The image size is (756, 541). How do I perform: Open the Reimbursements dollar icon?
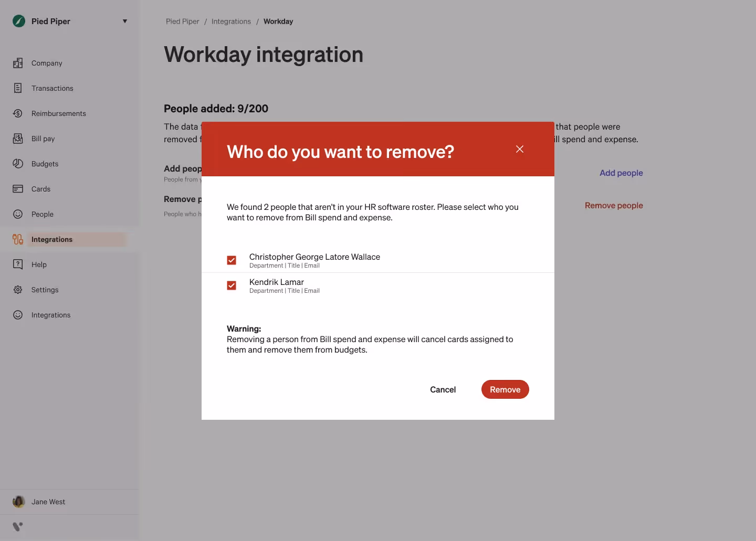point(18,113)
